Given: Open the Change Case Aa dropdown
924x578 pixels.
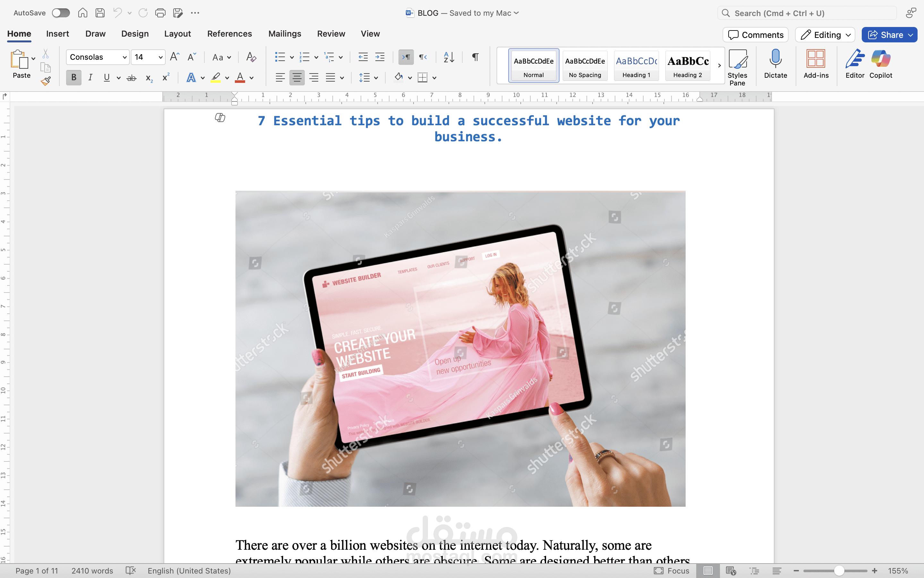Looking at the screenshot, I should pos(221,57).
